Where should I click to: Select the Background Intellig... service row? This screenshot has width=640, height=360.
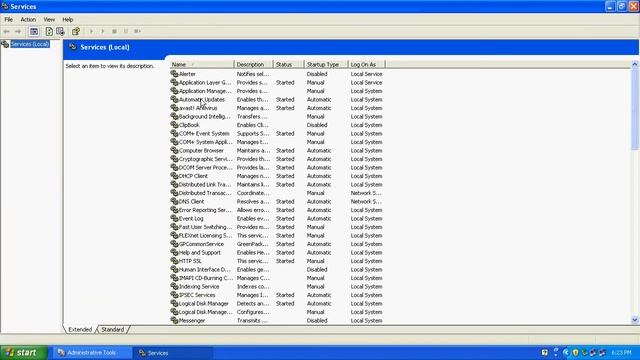tap(277, 117)
